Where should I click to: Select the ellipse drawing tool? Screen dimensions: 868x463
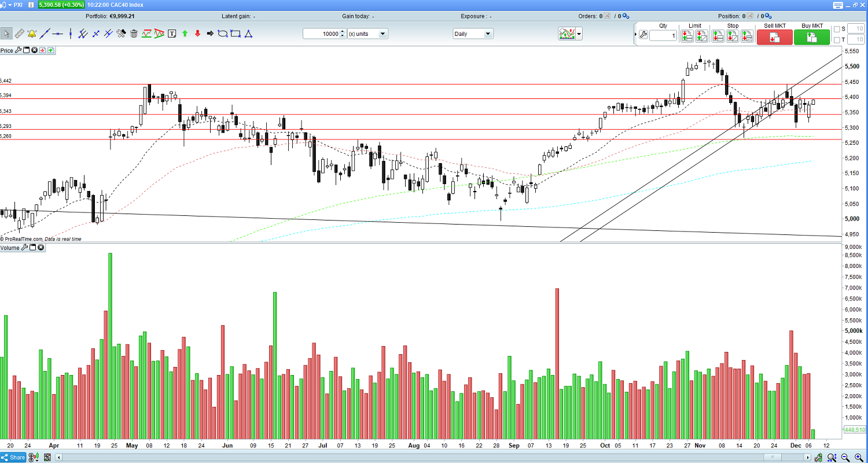coord(223,34)
